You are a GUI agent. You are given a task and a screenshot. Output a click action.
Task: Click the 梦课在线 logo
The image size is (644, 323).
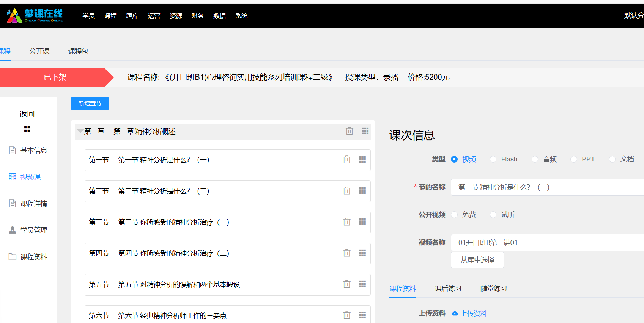(35, 16)
